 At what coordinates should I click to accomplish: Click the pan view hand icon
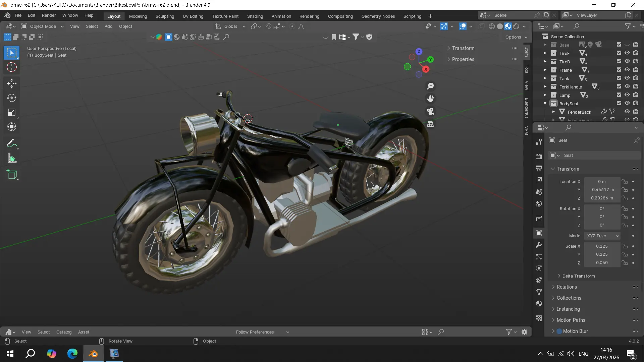[430, 99]
